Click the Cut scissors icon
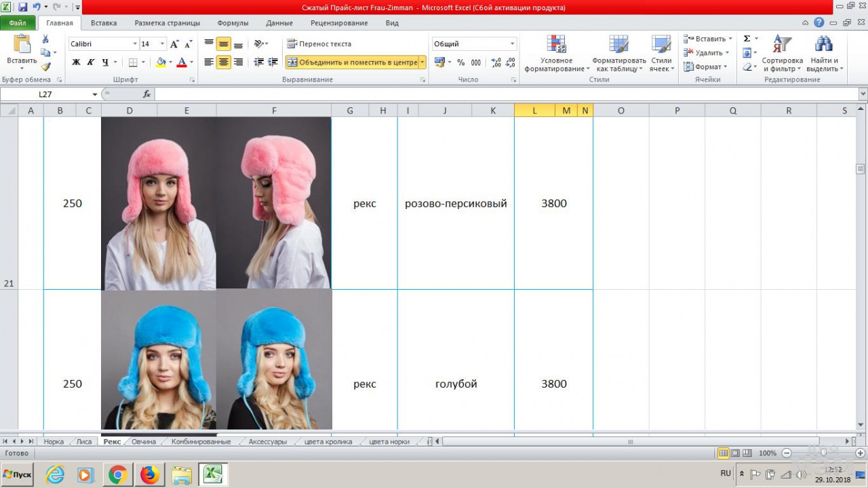This screenshot has height=488, width=868. click(45, 39)
